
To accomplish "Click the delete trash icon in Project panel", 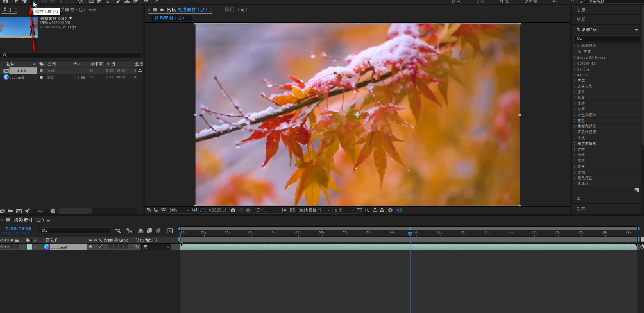I will coord(53,210).
